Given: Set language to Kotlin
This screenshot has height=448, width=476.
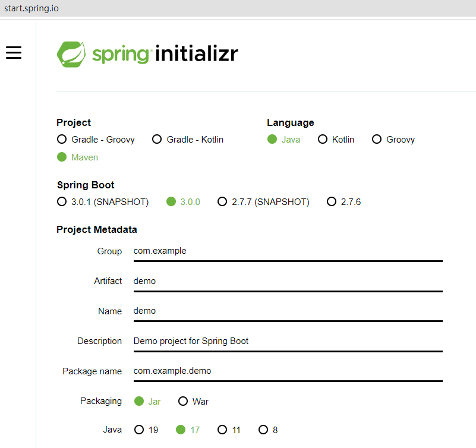Looking at the screenshot, I should [x=323, y=139].
